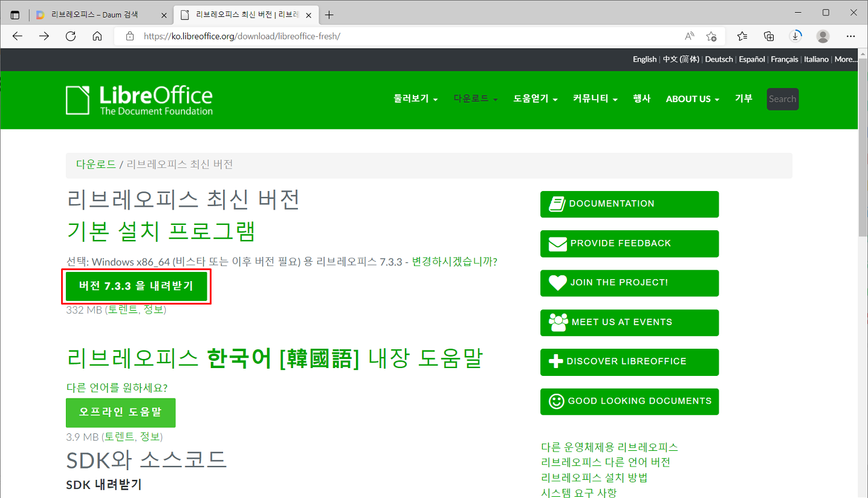This screenshot has width=868, height=498.
Task: Show more languages via More link
Action: (846, 59)
